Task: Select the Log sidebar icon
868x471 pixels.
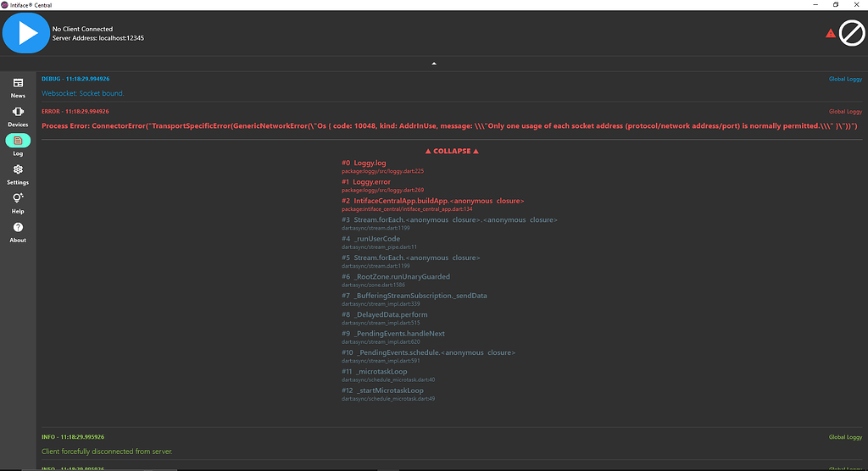Action: pyautogui.click(x=18, y=142)
